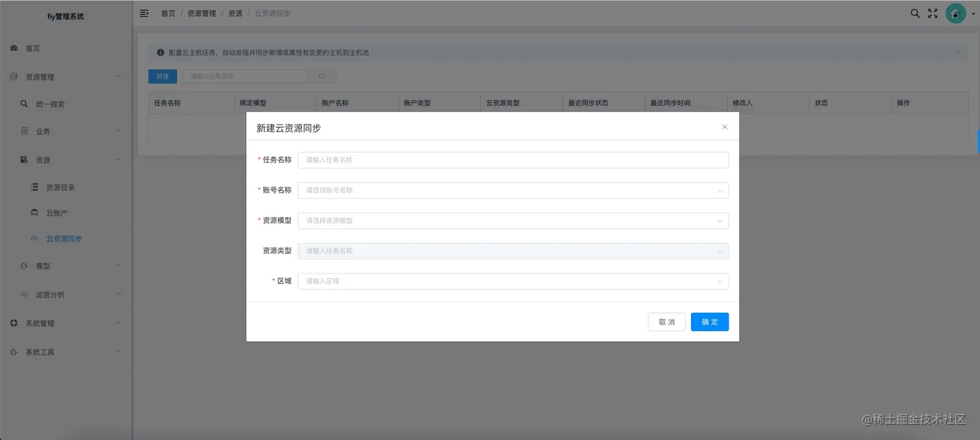The image size is (980, 440).
Task: Click 资源 in the breadcrumb
Action: 235,14
